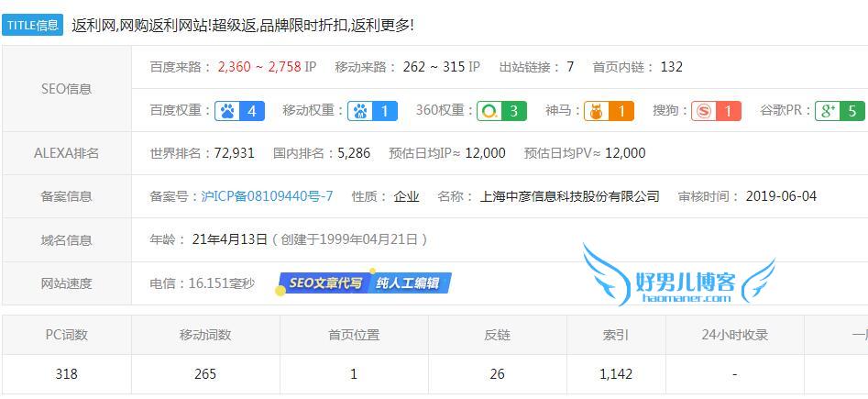This screenshot has width=868, height=399.
Task: Click audit date 2019-06-04
Action: pyautogui.click(x=781, y=196)
